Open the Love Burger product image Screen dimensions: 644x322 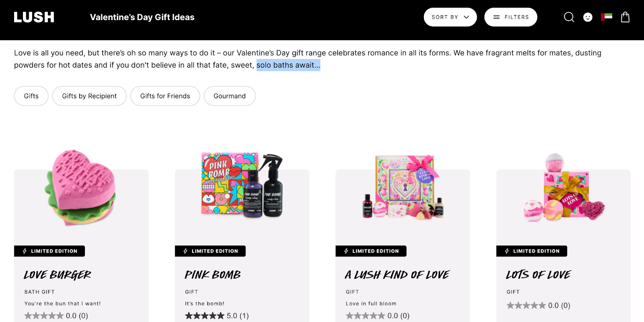click(81, 188)
